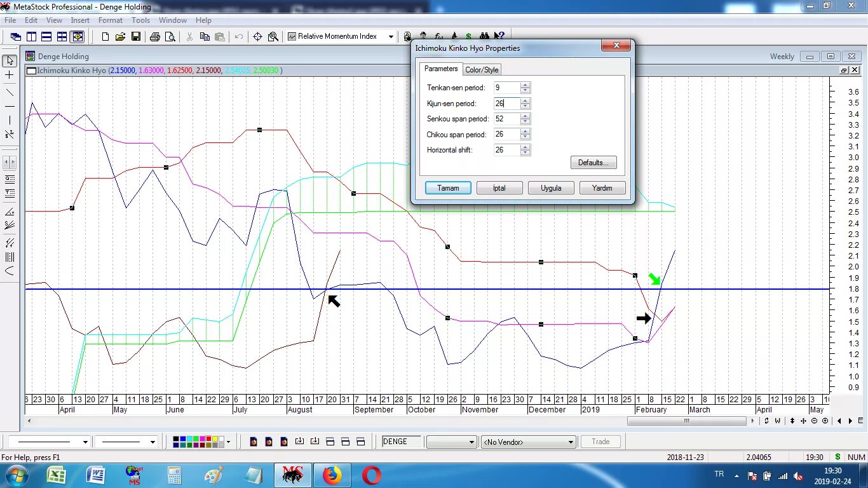868x488 pixels.
Task: Open a file with the folder icon
Action: pos(120,37)
